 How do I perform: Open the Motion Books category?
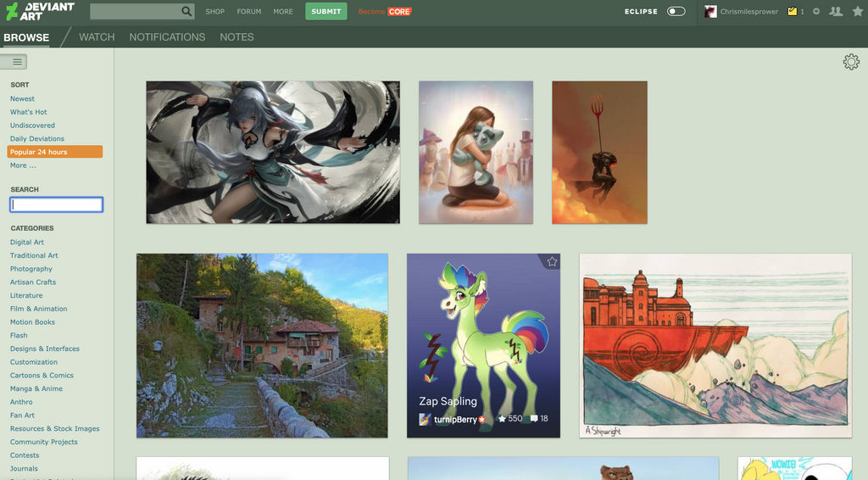32,321
